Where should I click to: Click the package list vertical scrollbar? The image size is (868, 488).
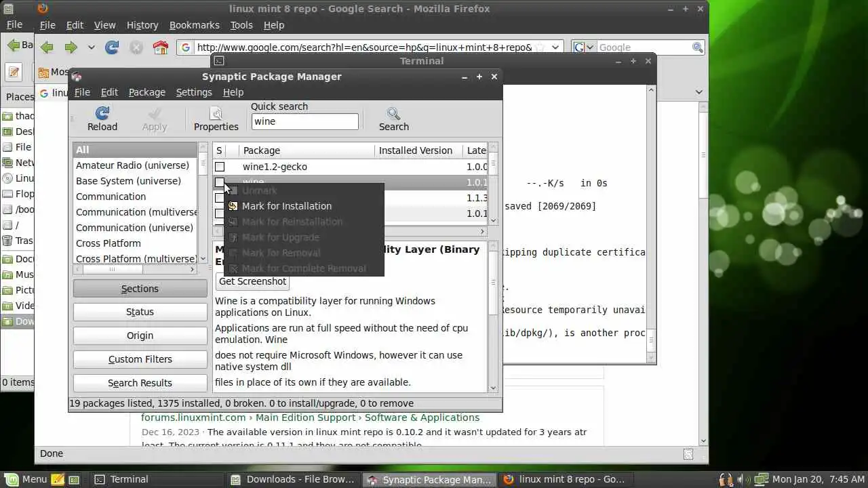point(493,184)
